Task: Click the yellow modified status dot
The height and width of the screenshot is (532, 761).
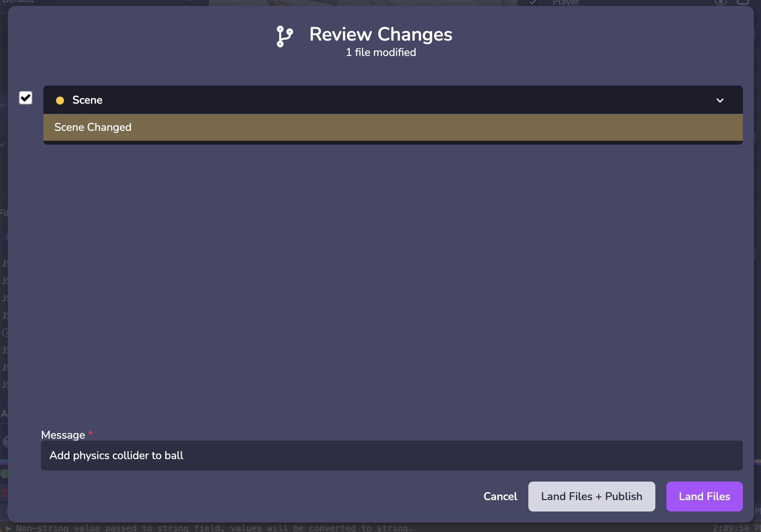Action: [x=60, y=100]
